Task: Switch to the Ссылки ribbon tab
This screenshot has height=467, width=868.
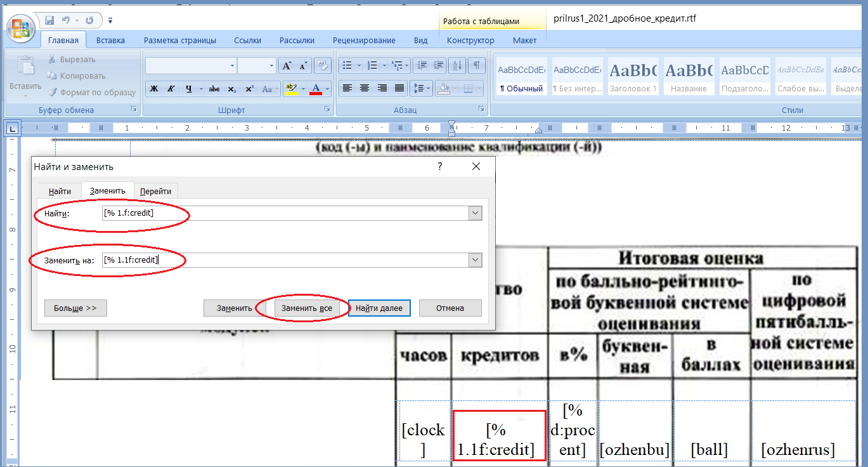Action: [x=248, y=40]
